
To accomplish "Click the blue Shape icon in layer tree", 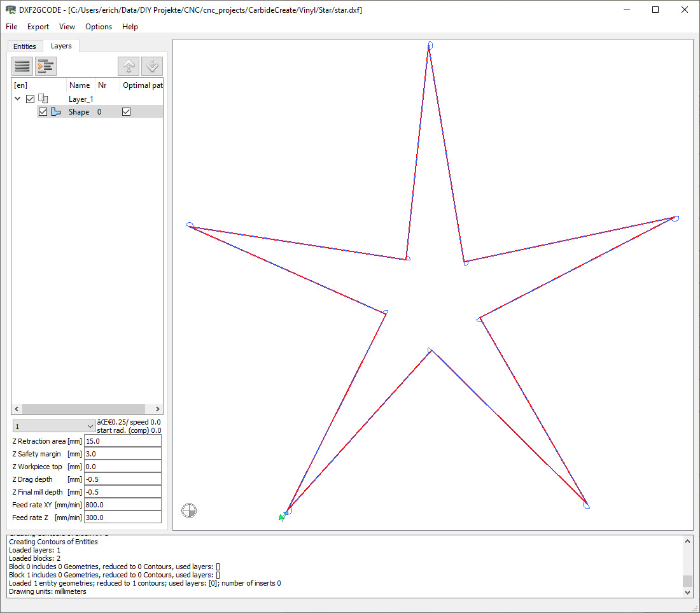I will click(56, 112).
